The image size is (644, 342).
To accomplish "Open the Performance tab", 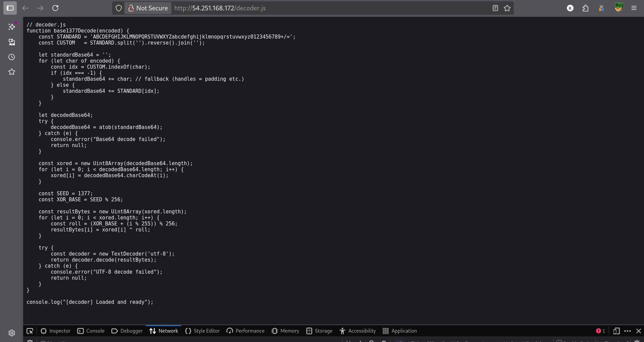I will pyautogui.click(x=246, y=331).
